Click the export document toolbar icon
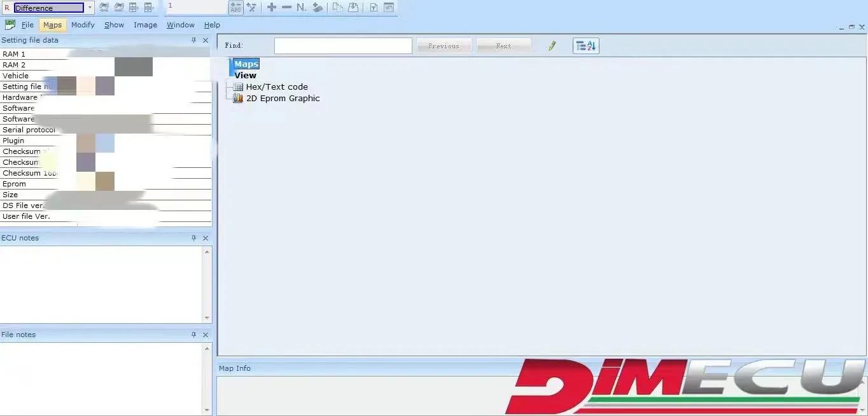Image resolution: width=868 pixels, height=416 pixels. (x=374, y=8)
